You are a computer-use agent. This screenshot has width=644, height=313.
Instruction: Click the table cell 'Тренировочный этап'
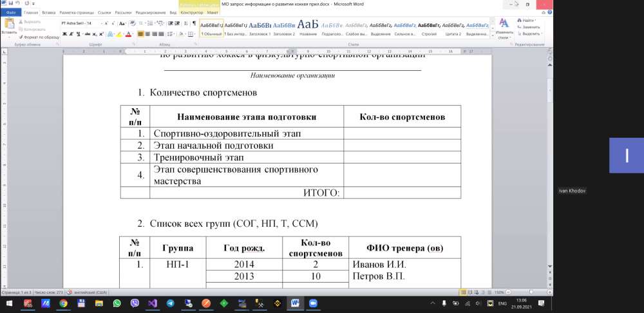[x=247, y=157]
